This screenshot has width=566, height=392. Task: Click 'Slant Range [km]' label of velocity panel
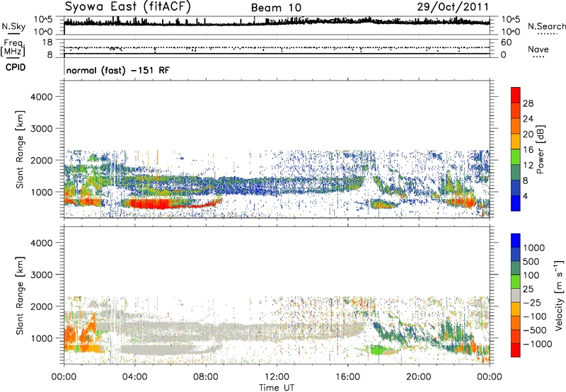tap(20, 296)
